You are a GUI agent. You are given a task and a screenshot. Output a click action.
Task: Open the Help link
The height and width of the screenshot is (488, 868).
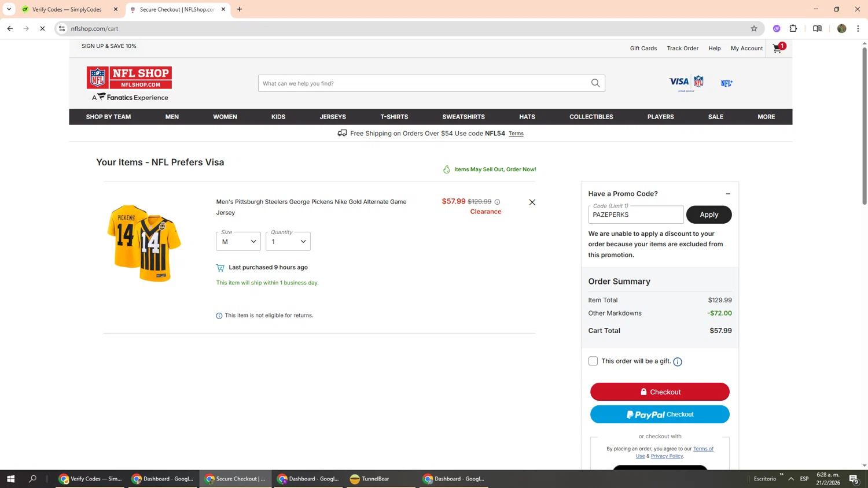coord(715,49)
